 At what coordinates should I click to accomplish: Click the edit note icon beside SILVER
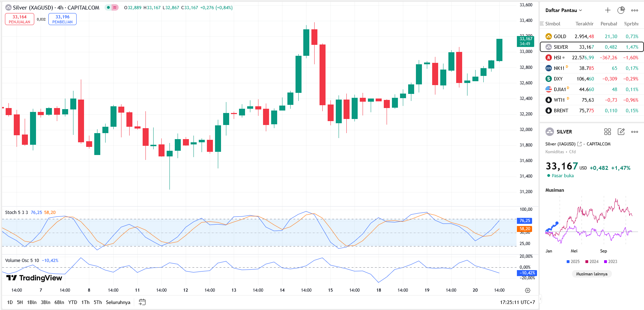click(x=621, y=132)
